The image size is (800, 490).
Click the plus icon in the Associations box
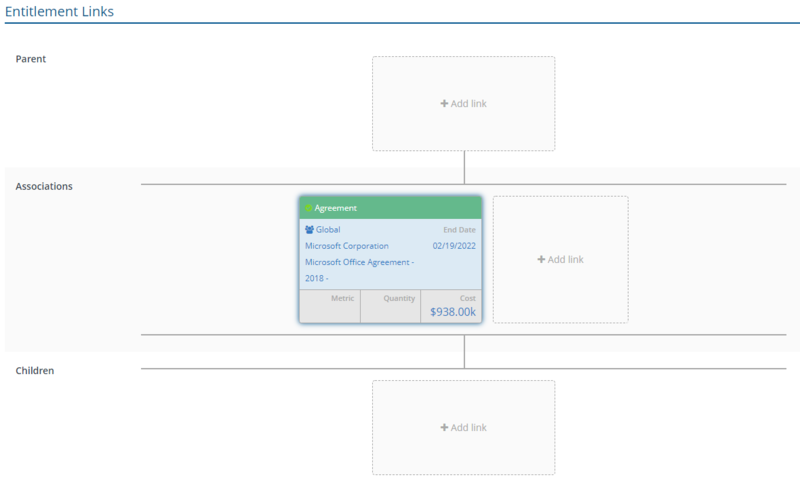tap(541, 260)
